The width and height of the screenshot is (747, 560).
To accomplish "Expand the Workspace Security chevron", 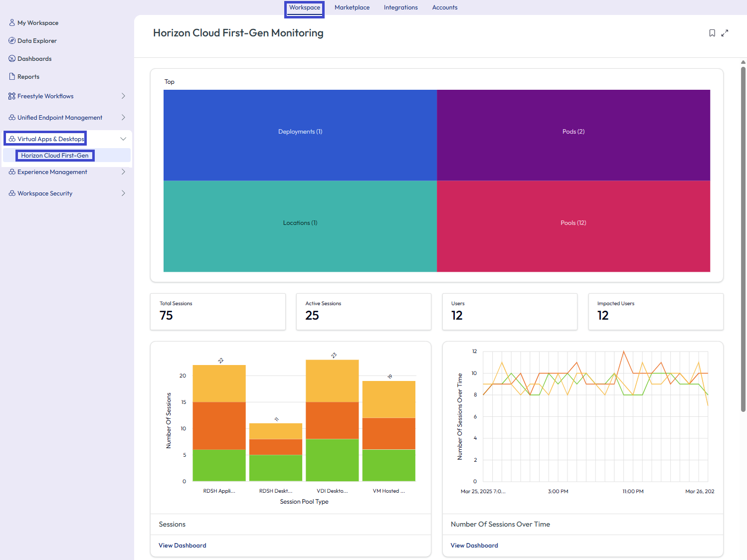I will click(x=123, y=193).
